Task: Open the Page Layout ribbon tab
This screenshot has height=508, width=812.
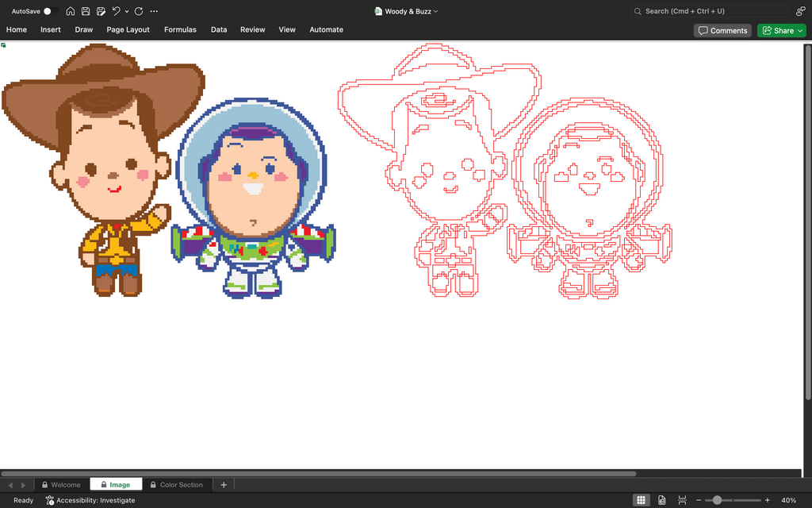Action: [128, 29]
